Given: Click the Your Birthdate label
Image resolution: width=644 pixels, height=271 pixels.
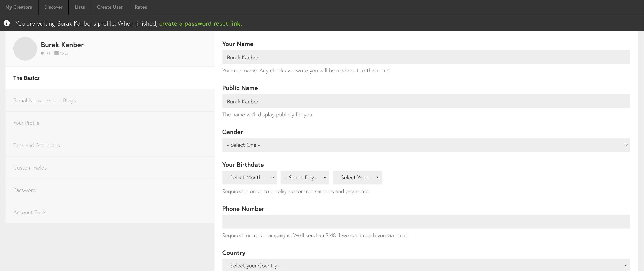Looking at the screenshot, I should 243,165.
